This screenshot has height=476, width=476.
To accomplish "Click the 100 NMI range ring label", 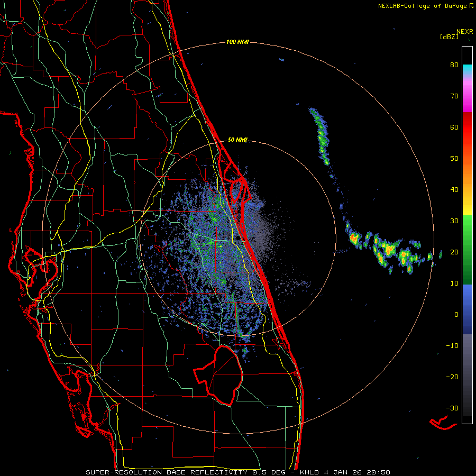I will 237,42.
